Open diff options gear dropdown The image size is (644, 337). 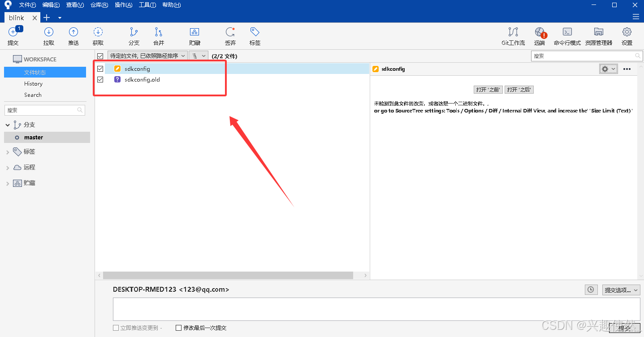(x=609, y=69)
